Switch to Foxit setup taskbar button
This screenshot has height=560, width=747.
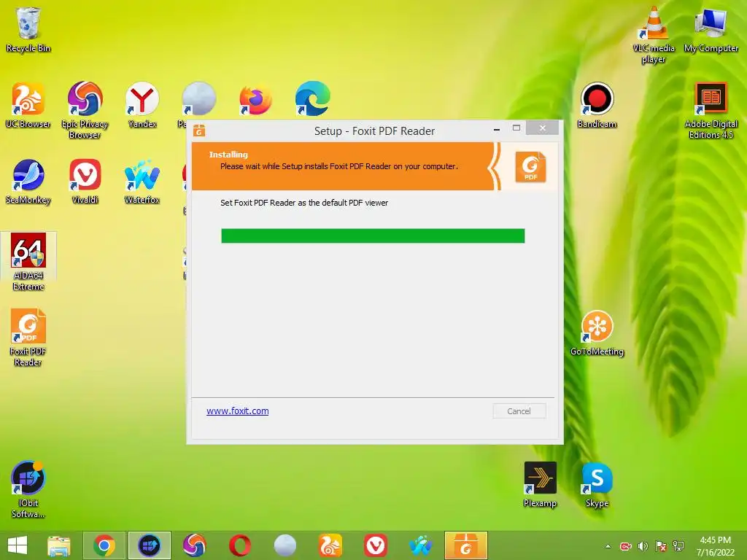click(x=466, y=545)
